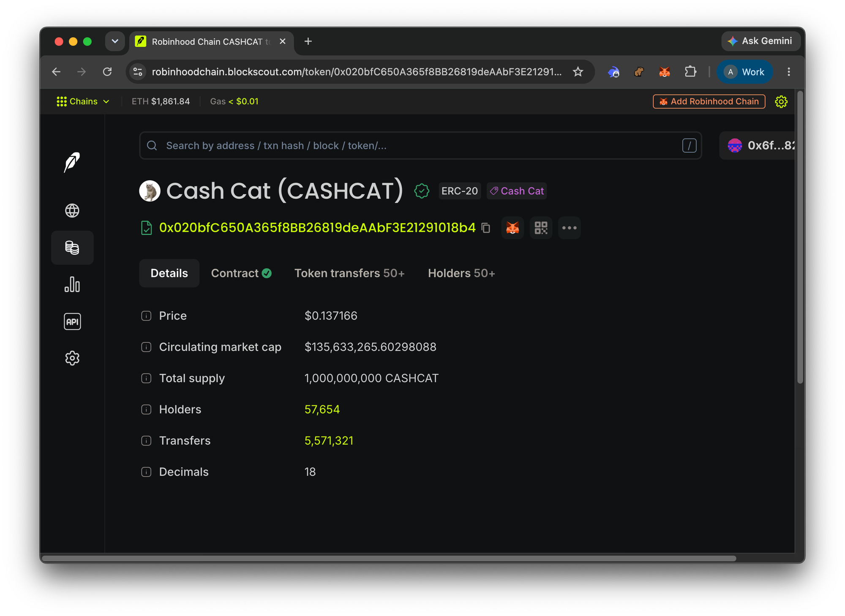The width and height of the screenshot is (845, 616).
Task: Open the sidebar gear settings icon
Action: click(x=72, y=358)
